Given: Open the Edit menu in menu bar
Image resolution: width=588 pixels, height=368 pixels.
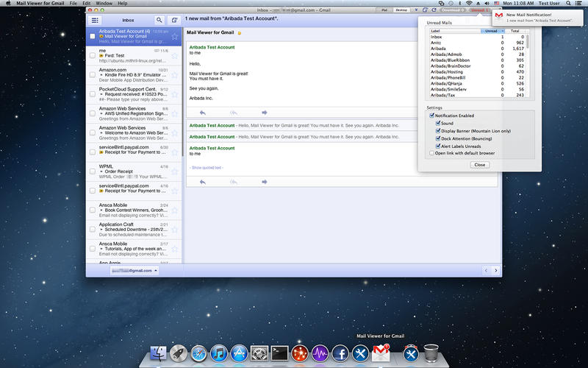Looking at the screenshot, I should (86, 4).
